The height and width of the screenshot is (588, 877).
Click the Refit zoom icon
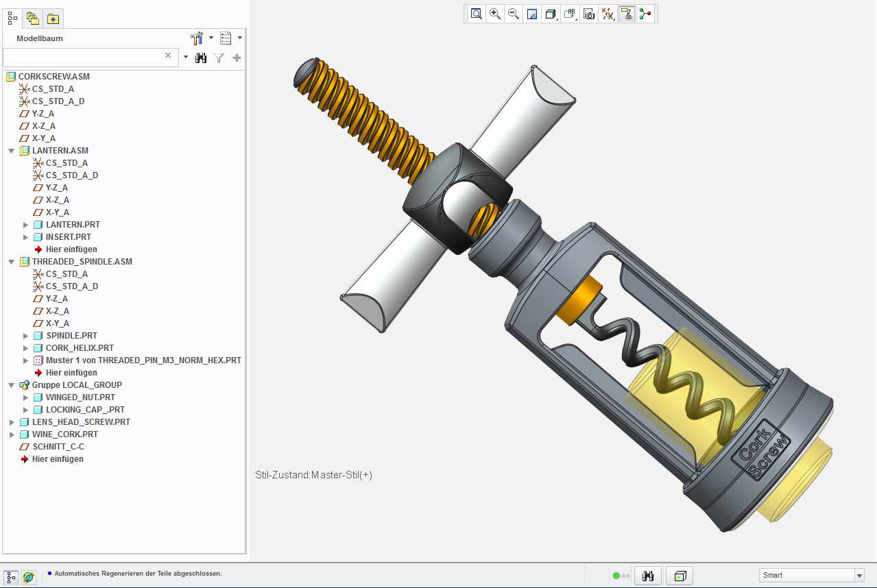[x=476, y=14]
